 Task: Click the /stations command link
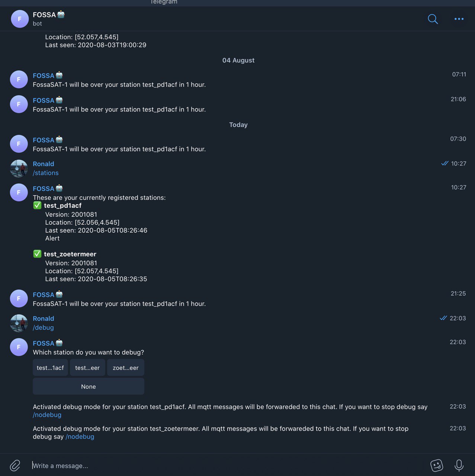click(x=45, y=173)
